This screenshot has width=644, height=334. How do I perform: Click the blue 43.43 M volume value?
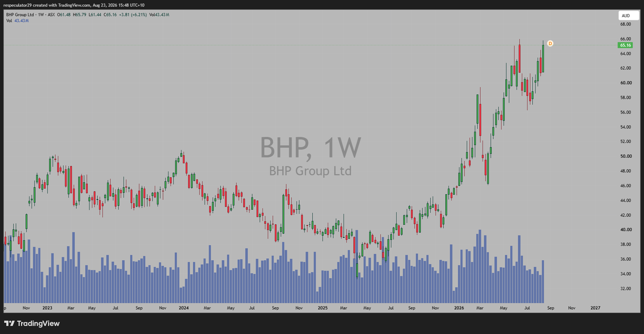[x=22, y=21]
